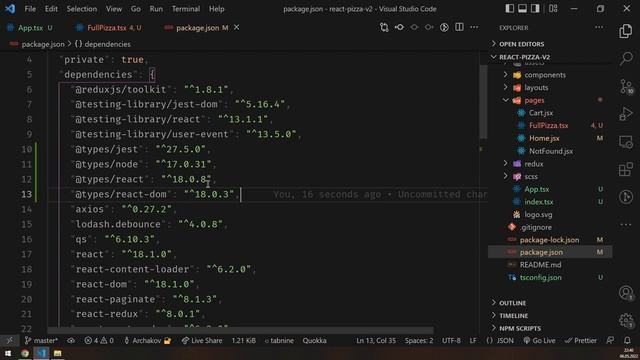Open the Explorer view in activity bar
Screen dimensions: 640x360
pyautogui.click(x=626, y=31)
